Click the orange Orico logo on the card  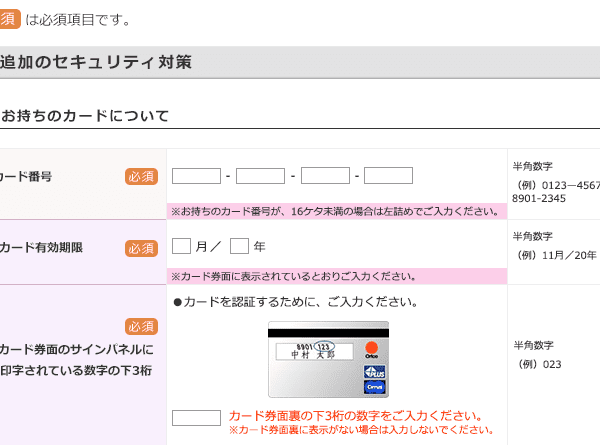(x=372, y=350)
